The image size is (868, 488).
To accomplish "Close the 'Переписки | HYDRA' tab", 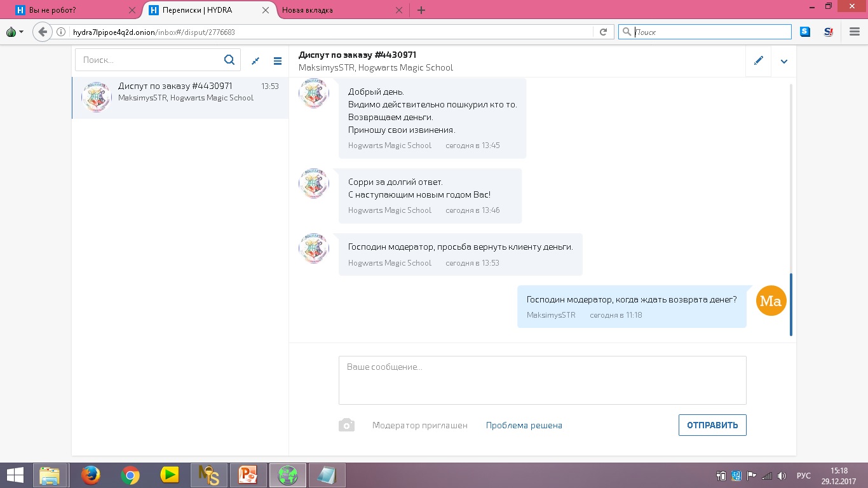I will (266, 10).
